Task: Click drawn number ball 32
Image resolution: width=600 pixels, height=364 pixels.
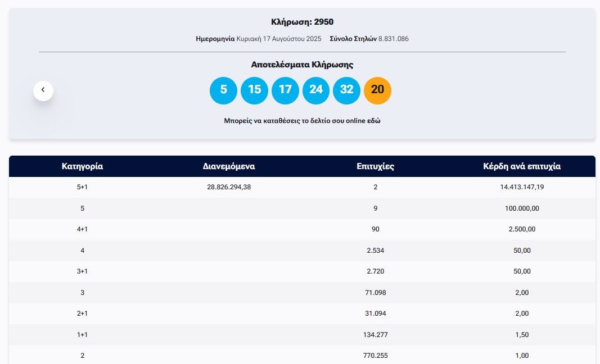Action: [x=347, y=90]
